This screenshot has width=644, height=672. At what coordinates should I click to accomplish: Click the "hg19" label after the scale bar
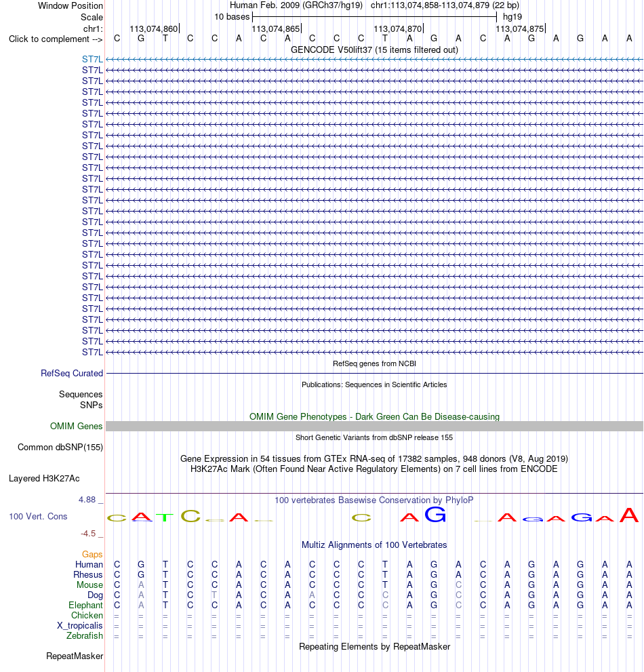click(x=512, y=17)
